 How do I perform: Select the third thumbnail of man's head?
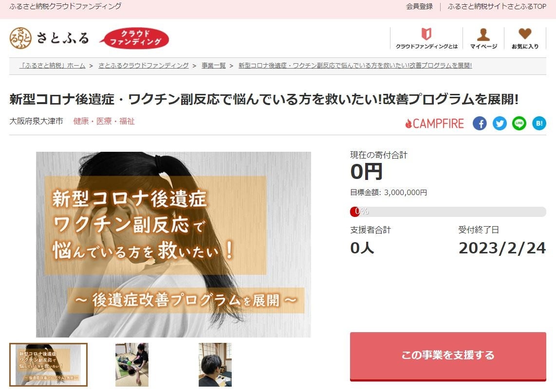click(x=215, y=364)
